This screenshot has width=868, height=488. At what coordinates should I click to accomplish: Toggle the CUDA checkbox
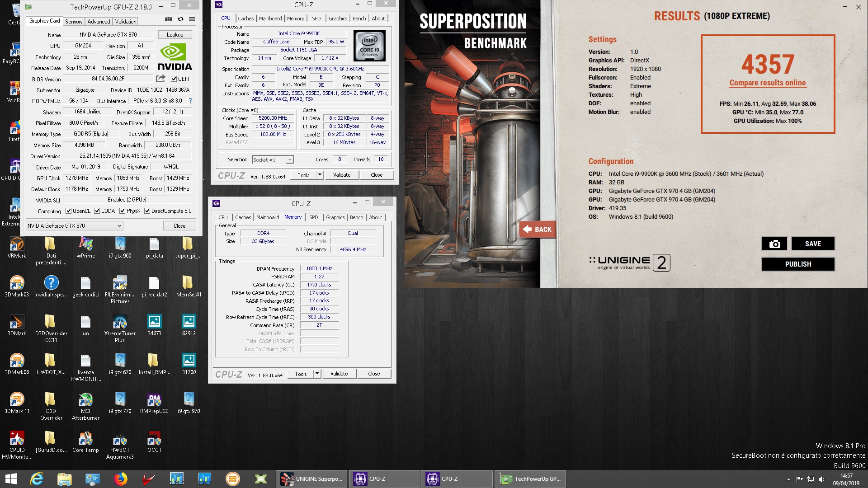tap(97, 211)
